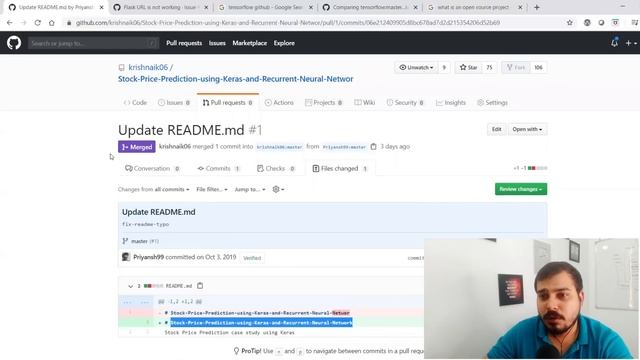This screenshot has width=640, height=360.
Task: Click the krishnaik06:master base branch label
Action: click(x=280, y=147)
